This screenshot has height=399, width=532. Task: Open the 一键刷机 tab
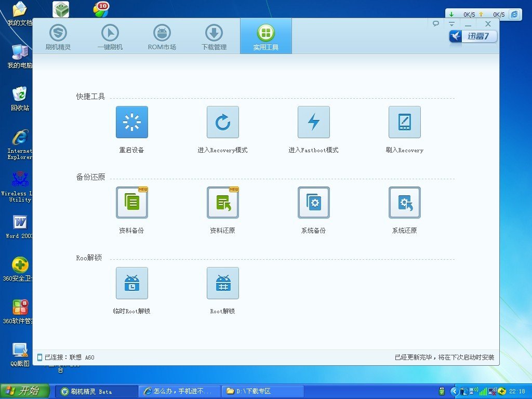click(x=110, y=36)
